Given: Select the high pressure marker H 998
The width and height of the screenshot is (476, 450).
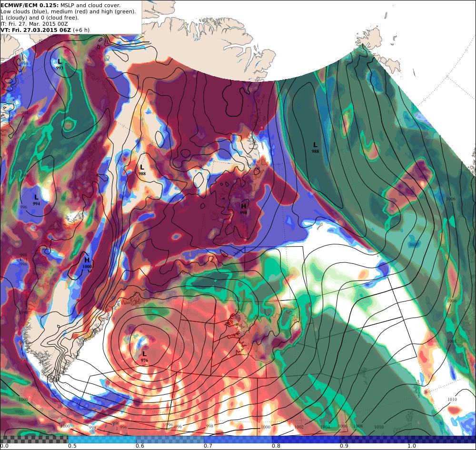Looking at the screenshot, I should pyautogui.click(x=243, y=209).
